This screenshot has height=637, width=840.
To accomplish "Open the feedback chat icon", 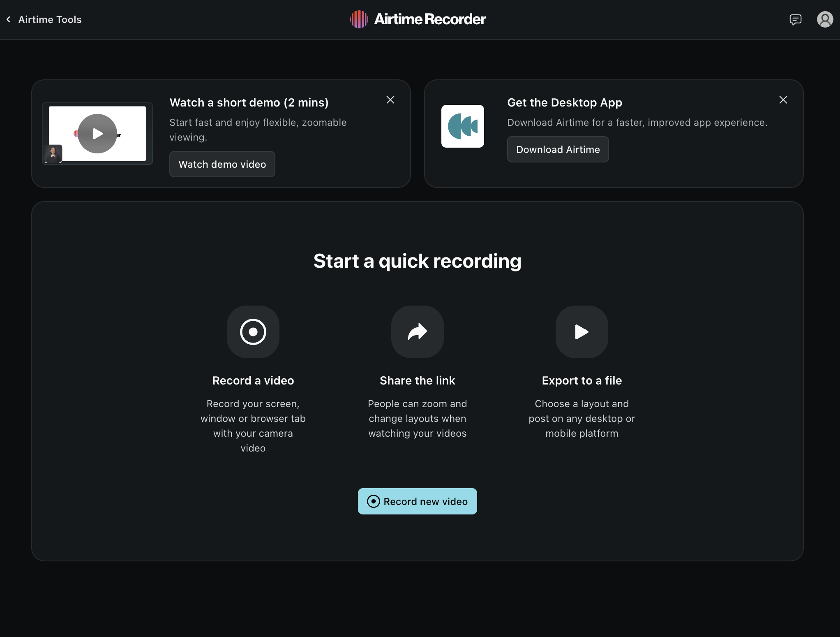I will [x=795, y=19].
